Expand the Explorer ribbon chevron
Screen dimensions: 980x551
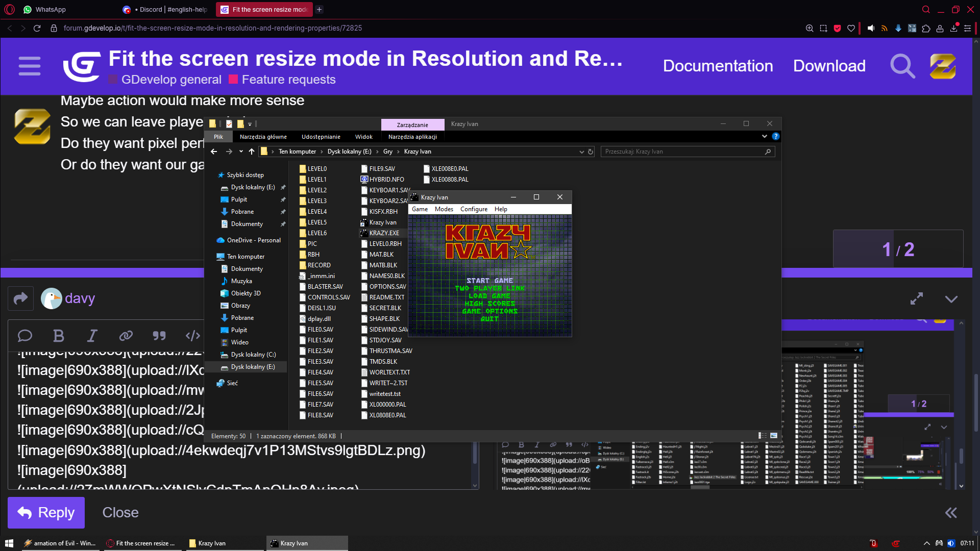764,136
